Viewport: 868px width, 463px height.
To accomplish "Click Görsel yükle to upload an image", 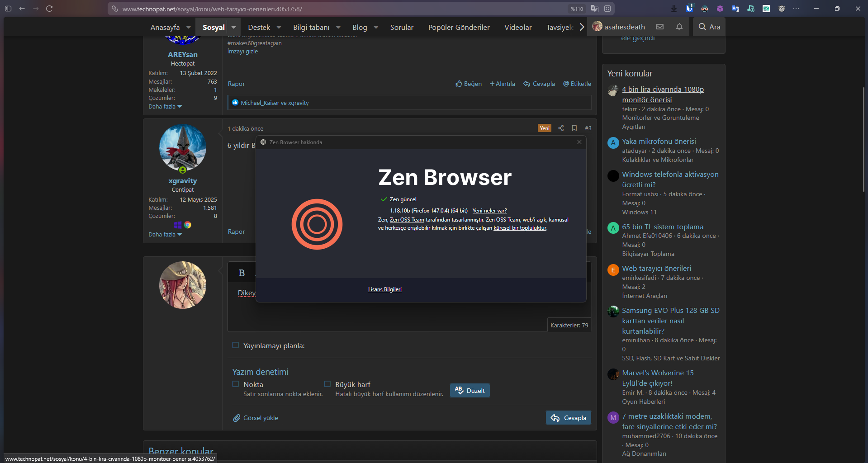I will click(256, 418).
